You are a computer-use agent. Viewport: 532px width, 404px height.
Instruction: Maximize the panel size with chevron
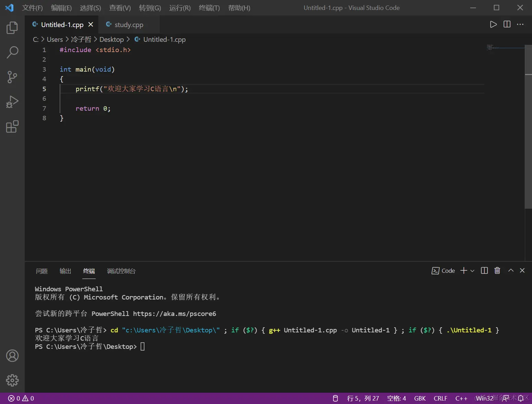pyautogui.click(x=511, y=270)
